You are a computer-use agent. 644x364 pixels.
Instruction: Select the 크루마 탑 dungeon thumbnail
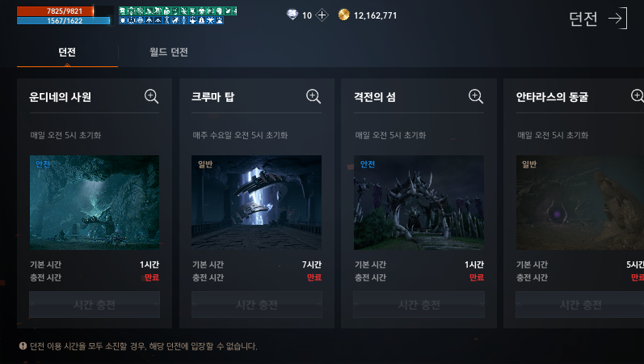(x=257, y=202)
